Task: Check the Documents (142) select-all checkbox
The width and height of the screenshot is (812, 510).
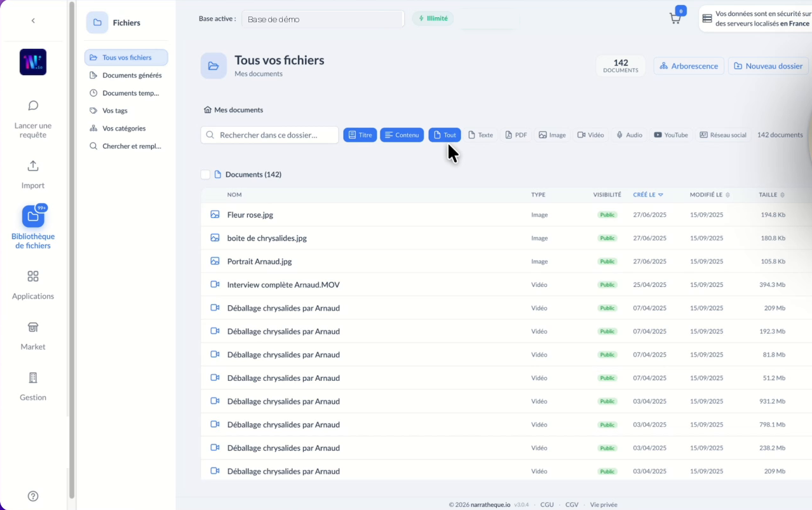Action: tap(205, 175)
